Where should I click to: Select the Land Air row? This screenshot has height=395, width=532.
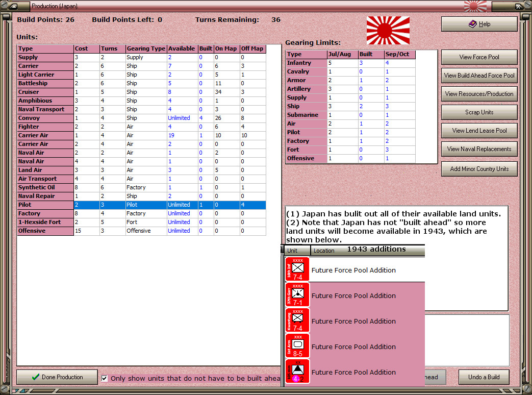[x=141, y=170]
